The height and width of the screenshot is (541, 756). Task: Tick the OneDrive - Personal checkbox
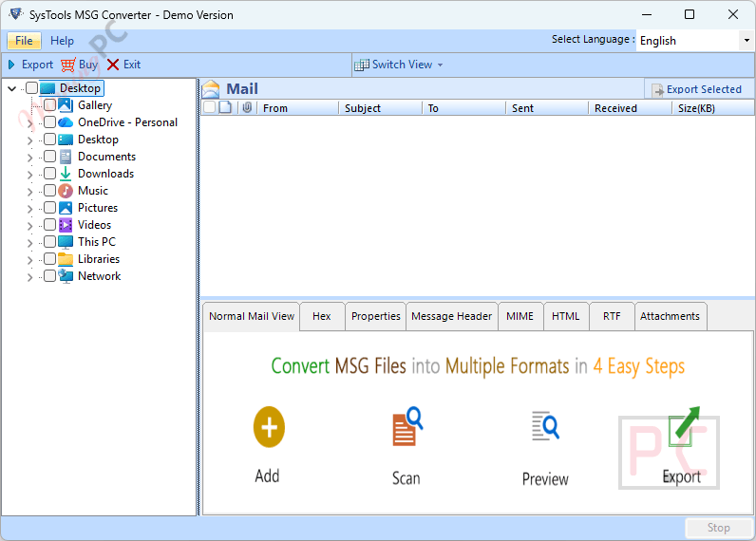tap(49, 122)
